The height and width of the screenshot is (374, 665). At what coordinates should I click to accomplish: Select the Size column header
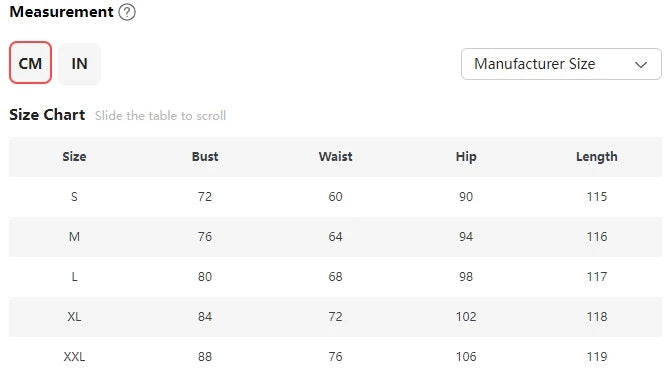(x=74, y=156)
